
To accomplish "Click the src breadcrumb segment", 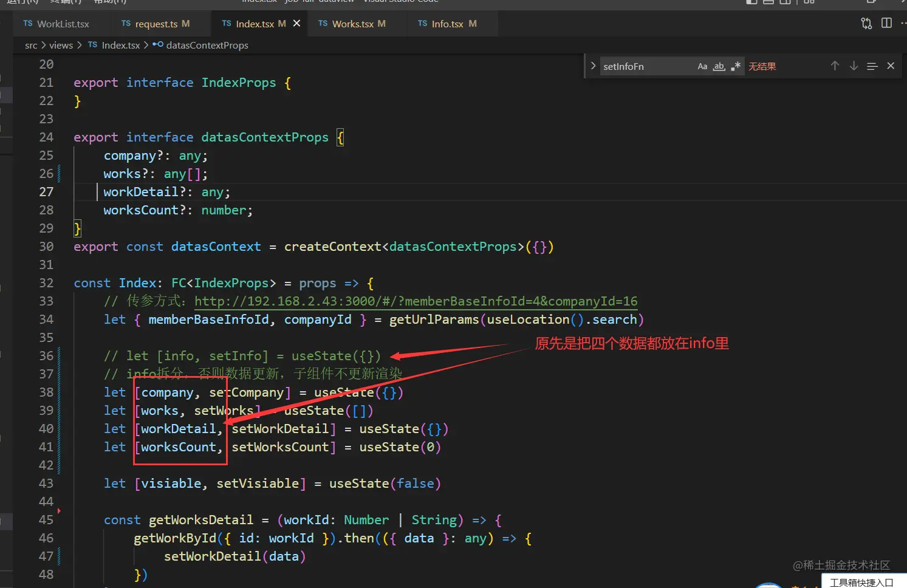I will click(31, 46).
